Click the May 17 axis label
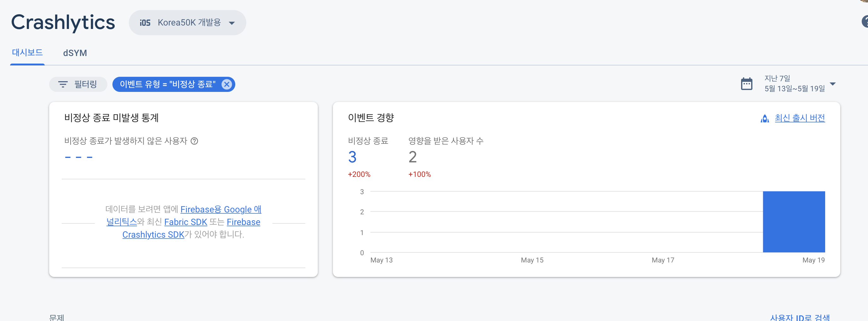 pos(662,260)
